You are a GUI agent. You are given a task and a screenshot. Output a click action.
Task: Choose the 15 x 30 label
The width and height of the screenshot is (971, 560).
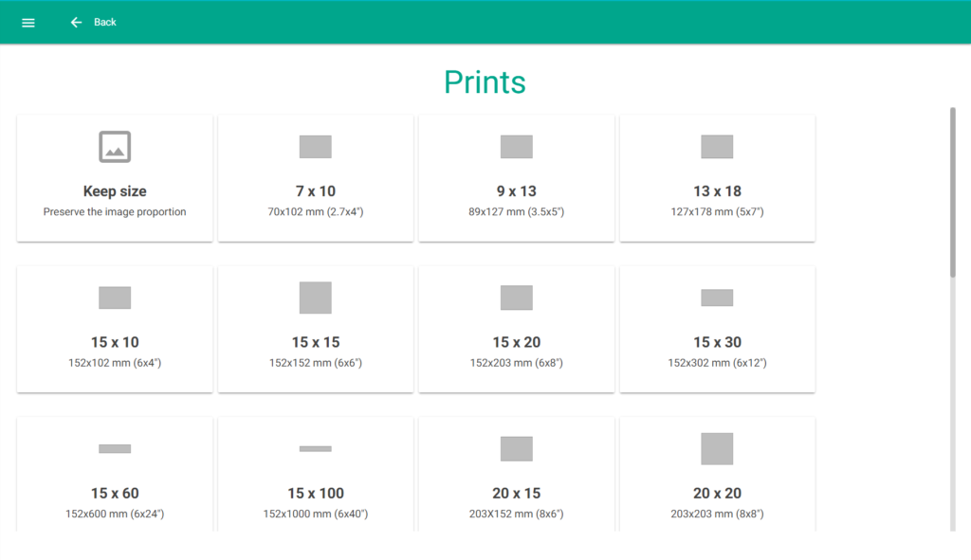pos(717,342)
